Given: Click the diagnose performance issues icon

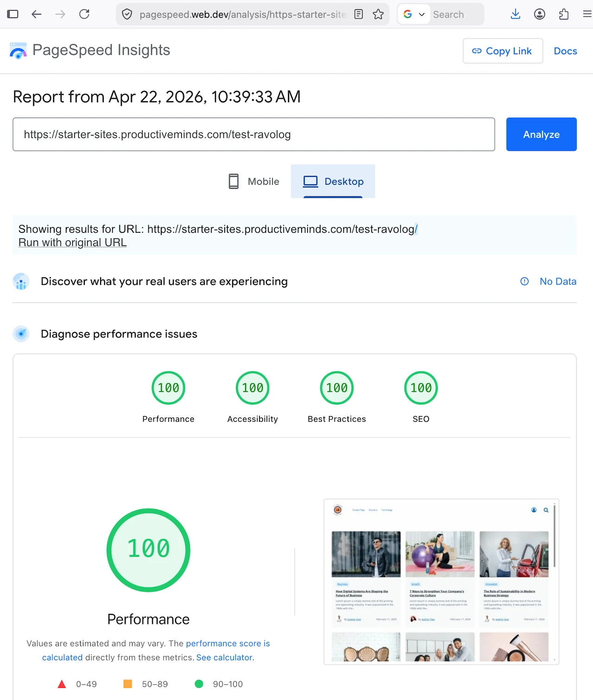Looking at the screenshot, I should [21, 334].
